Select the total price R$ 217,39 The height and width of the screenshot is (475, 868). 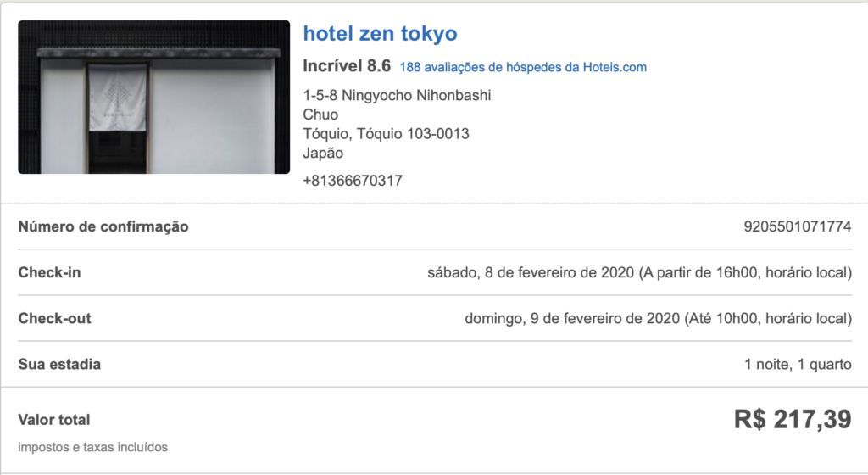coord(793,419)
